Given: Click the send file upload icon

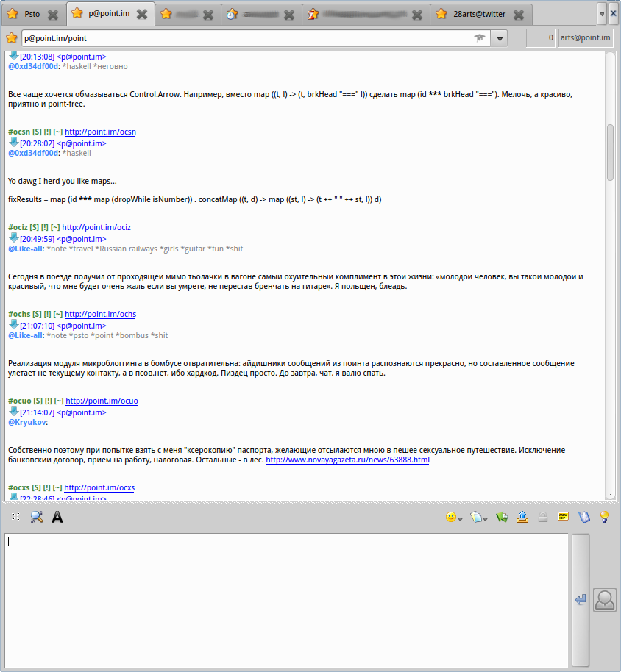Looking at the screenshot, I should 522,517.
